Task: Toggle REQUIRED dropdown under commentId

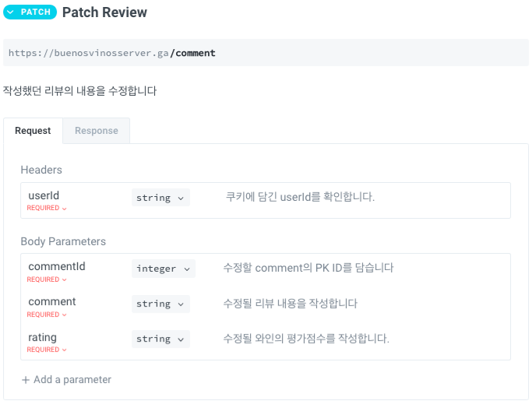Action: point(47,279)
